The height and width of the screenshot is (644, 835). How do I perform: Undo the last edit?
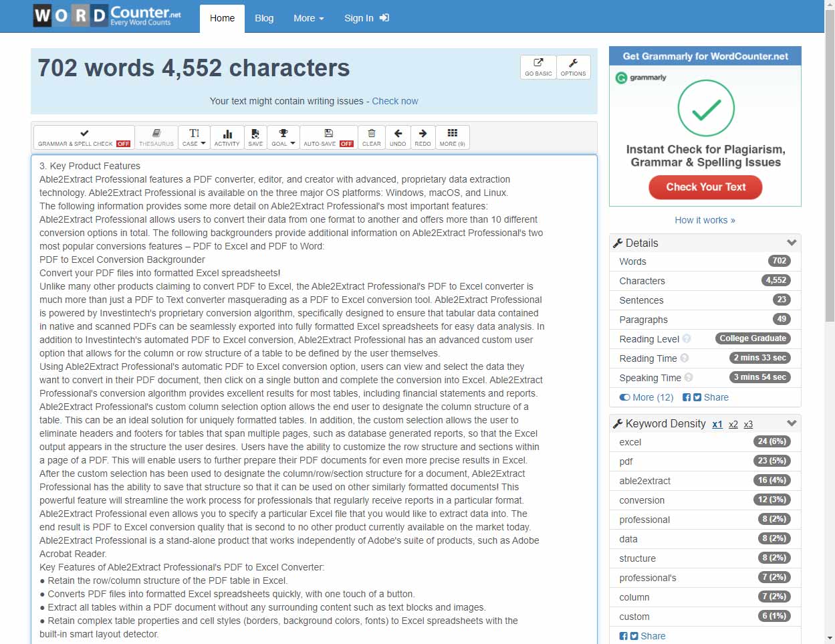(x=398, y=137)
